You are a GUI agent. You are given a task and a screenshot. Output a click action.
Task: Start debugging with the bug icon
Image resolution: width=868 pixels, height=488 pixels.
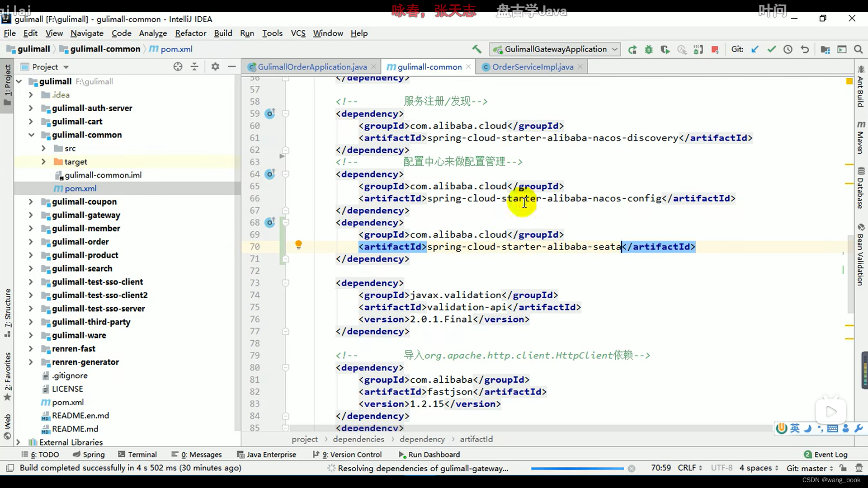point(649,49)
